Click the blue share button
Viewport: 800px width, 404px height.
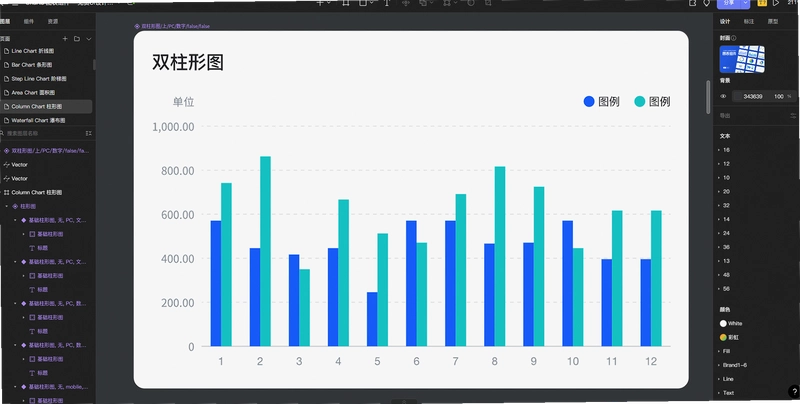point(729,3)
